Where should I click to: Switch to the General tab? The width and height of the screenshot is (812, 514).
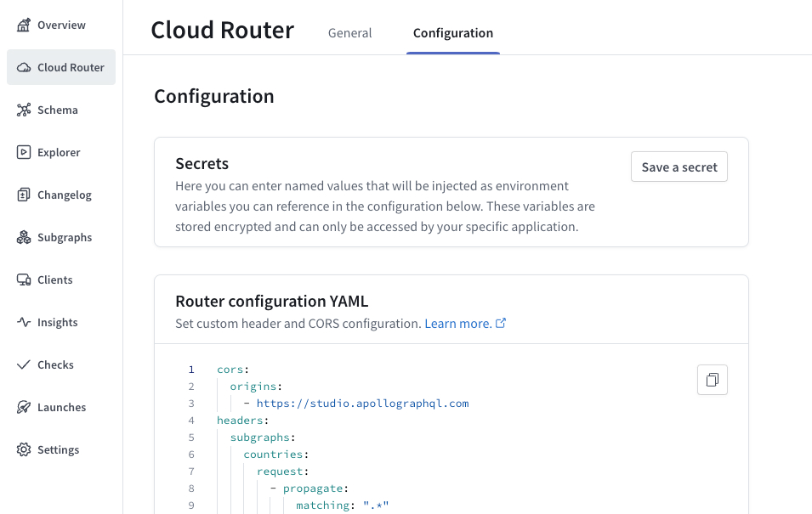coord(349,33)
